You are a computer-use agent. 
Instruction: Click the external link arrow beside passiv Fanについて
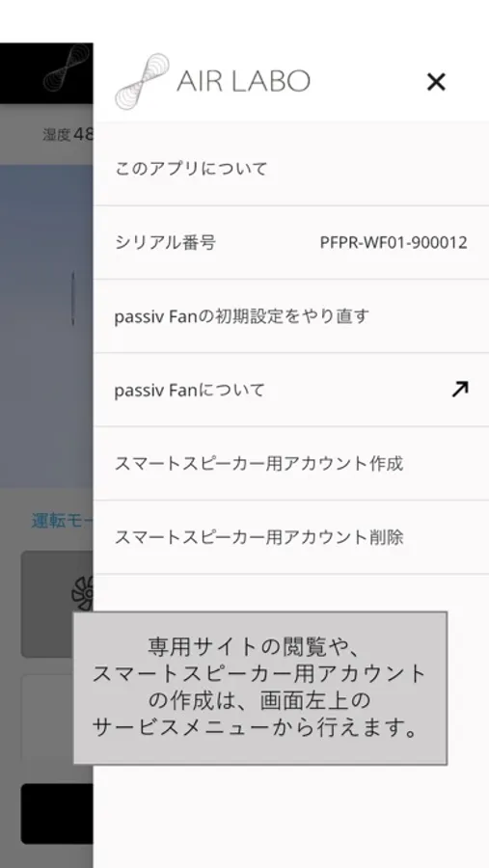(x=460, y=390)
